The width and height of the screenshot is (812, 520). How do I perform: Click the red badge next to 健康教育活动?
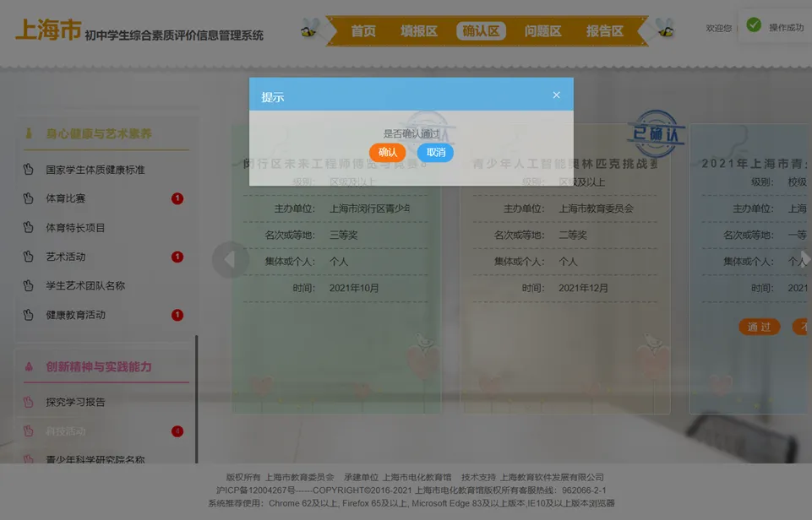(177, 315)
